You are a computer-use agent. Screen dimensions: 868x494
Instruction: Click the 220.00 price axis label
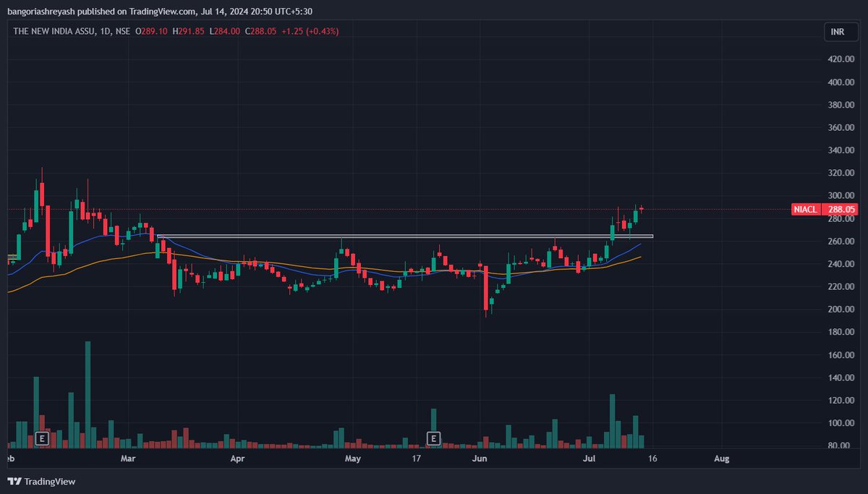click(842, 286)
